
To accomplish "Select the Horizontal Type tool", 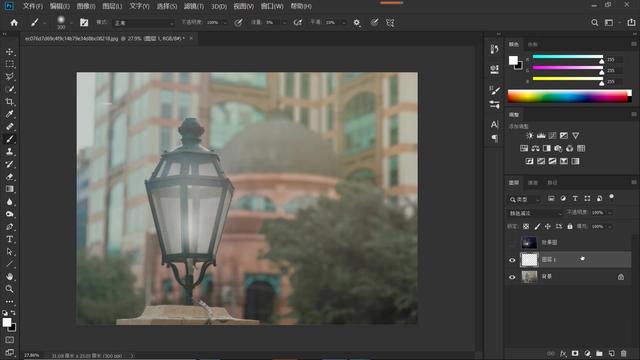I will coord(9,239).
